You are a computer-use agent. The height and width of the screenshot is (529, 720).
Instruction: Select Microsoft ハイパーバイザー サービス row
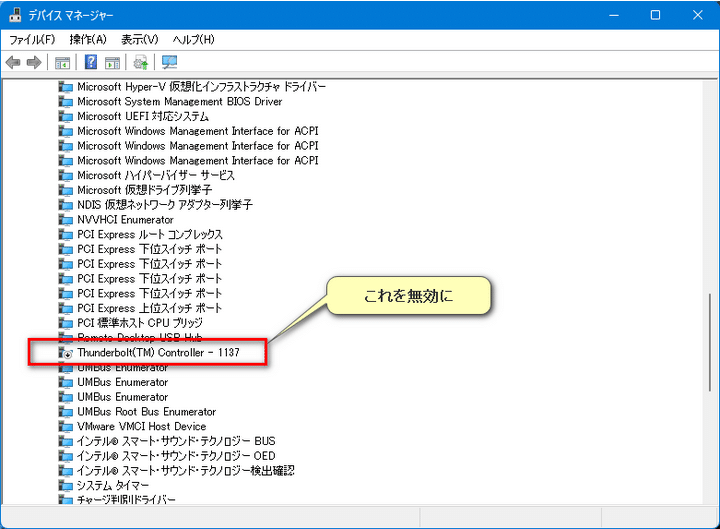[156, 175]
